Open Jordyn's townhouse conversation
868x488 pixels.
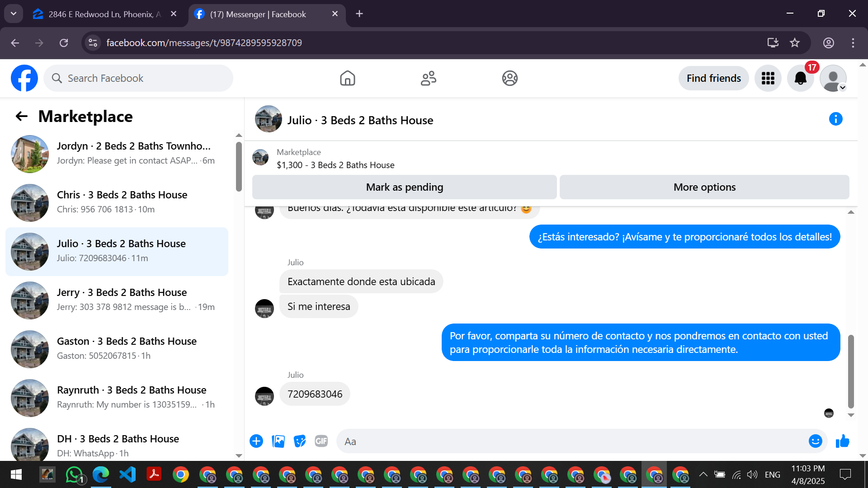coord(118,154)
